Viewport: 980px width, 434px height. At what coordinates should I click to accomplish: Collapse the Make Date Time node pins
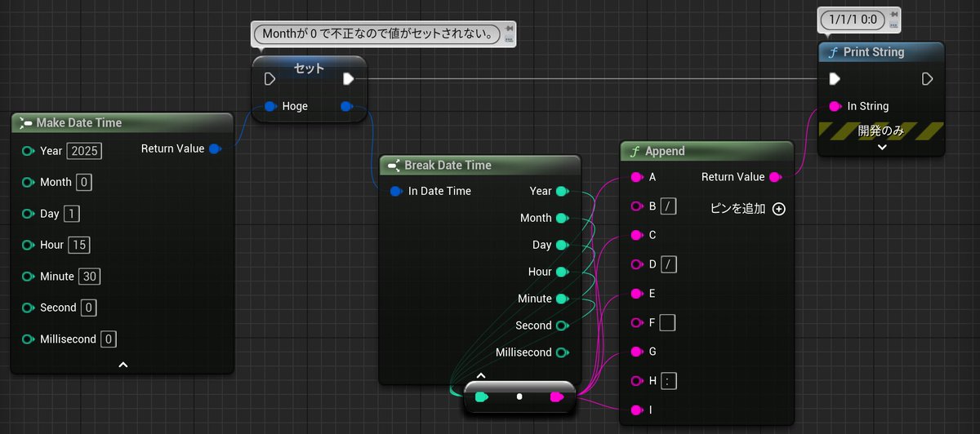click(122, 365)
